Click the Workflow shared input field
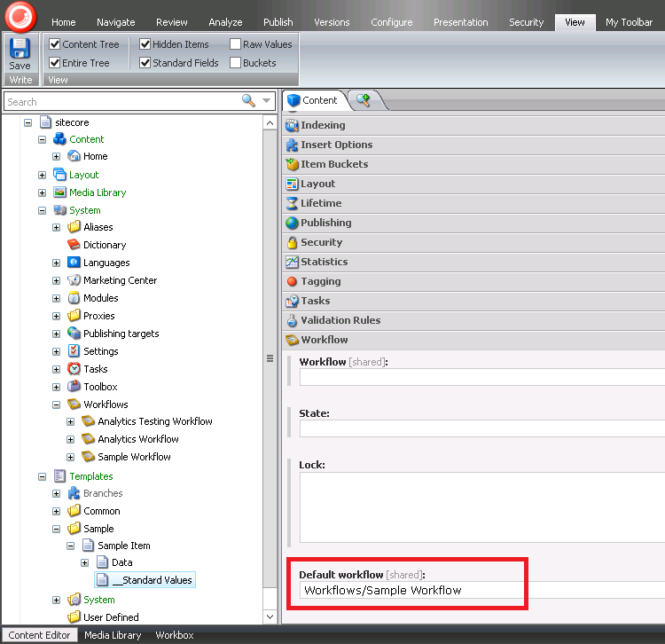Screen dimensions: 665x644 (x=482, y=377)
